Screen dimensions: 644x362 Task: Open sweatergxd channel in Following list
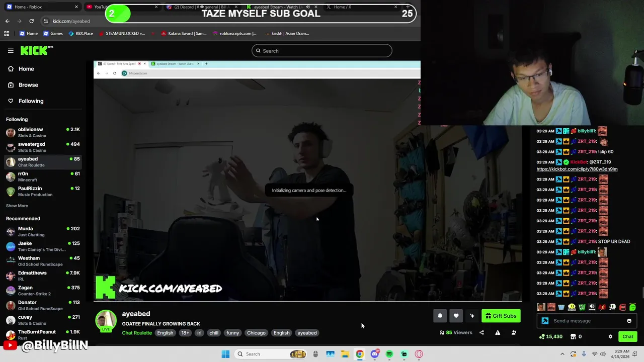(x=43, y=147)
